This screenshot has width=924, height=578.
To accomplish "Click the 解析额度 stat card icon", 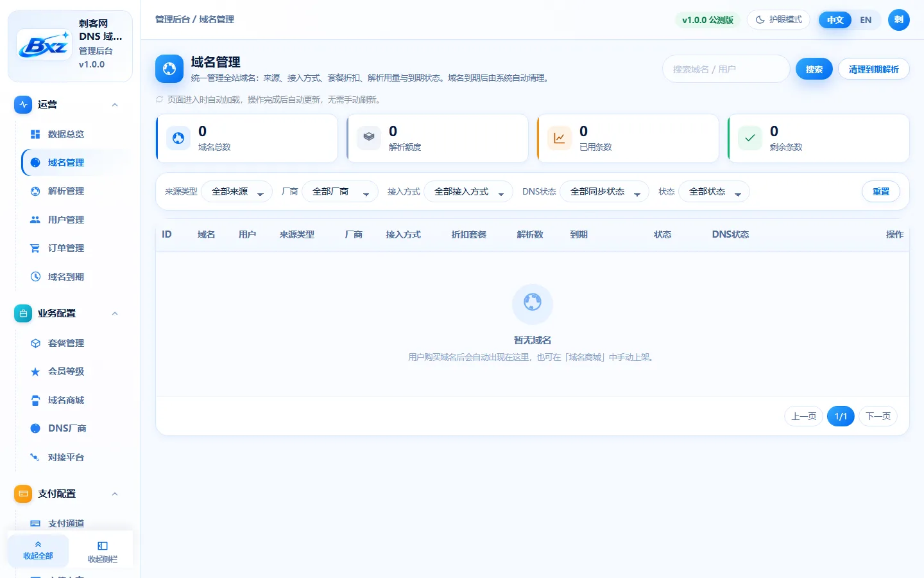I will pos(369,138).
